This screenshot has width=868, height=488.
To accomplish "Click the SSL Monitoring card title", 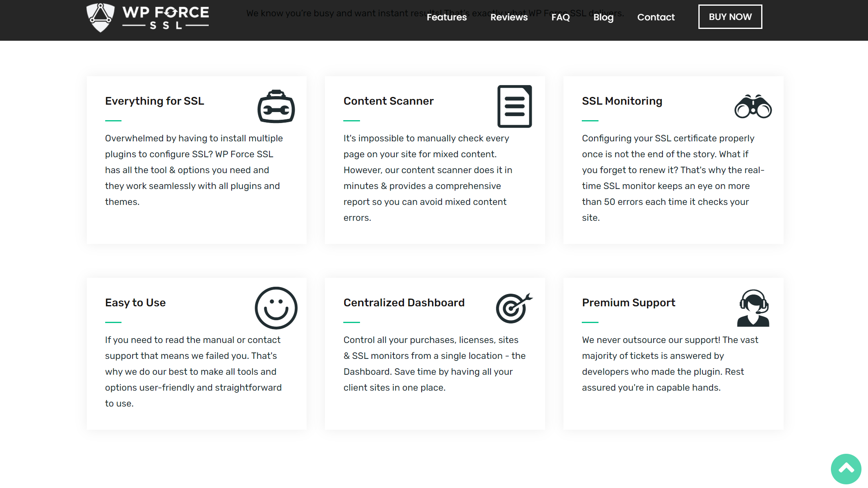I will coord(622,101).
